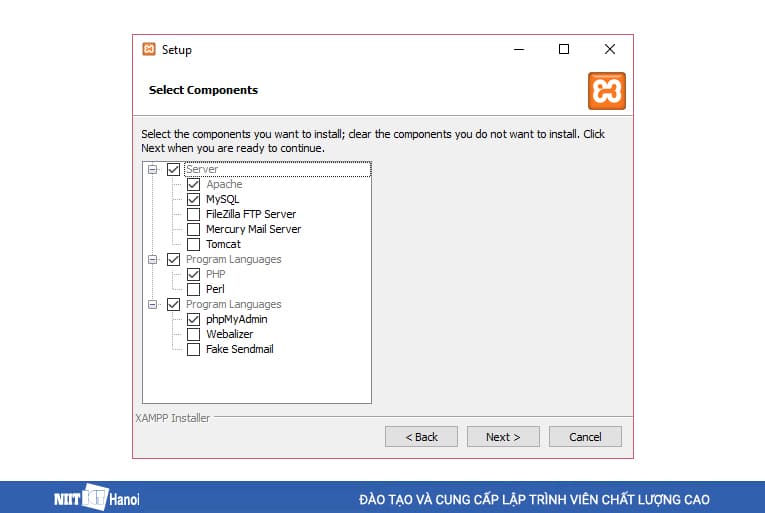Viewport: 765px width, 513px height.
Task: Select the phpMyAdmin label
Action: tap(237, 319)
